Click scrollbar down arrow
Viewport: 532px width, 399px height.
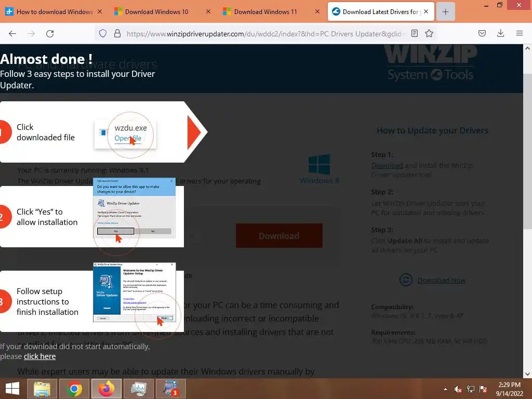[527, 374]
